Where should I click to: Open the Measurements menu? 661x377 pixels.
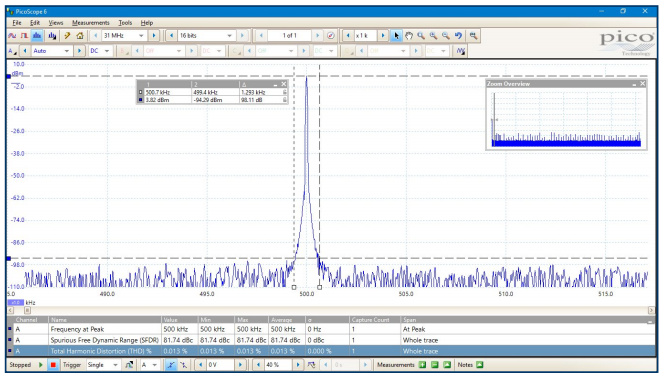click(91, 23)
